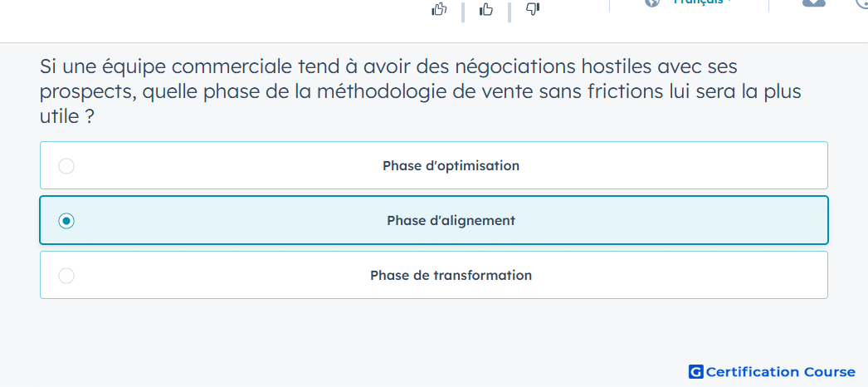Click the Phase d'alignement label text
Image resolution: width=868 pixels, height=387 pixels.
coord(451,220)
